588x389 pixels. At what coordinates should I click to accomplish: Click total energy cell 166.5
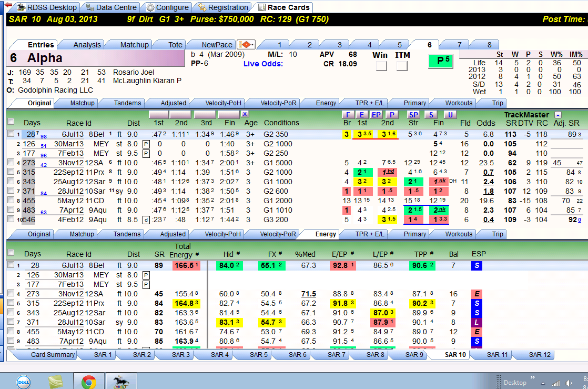tap(186, 265)
